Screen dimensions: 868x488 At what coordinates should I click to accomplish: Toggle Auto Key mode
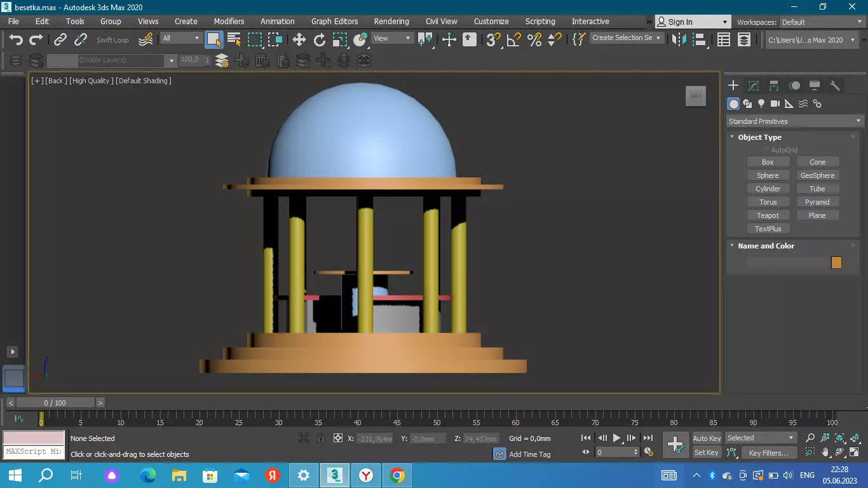tap(707, 438)
